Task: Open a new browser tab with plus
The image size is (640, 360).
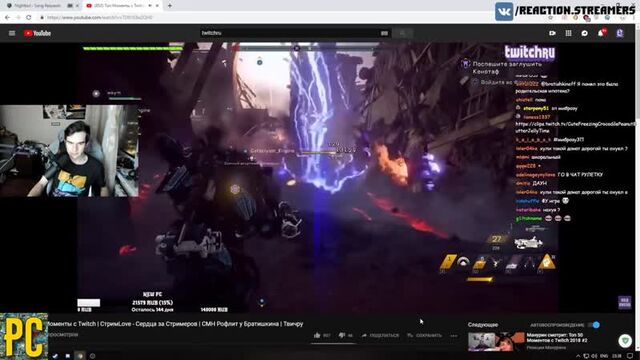Action: (170, 6)
